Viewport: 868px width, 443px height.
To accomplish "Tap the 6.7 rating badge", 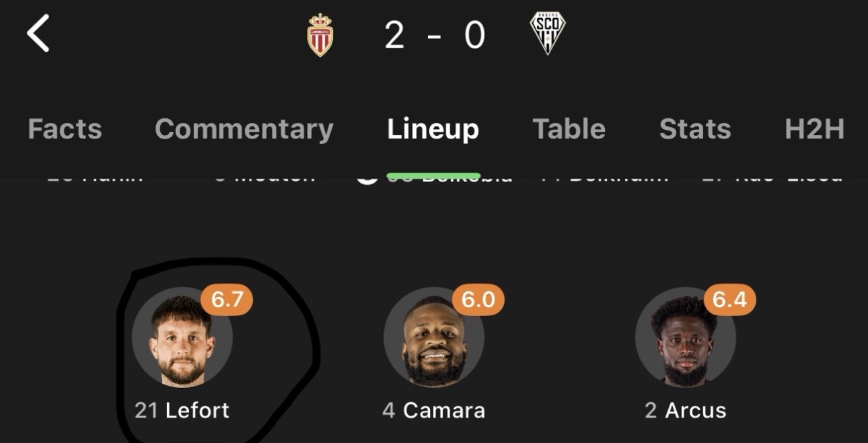I will coord(227,300).
